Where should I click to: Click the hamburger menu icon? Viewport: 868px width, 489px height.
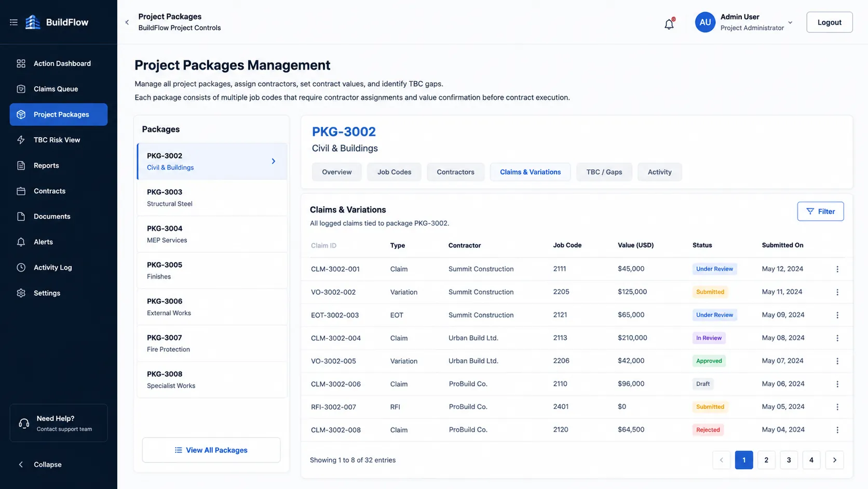pyautogui.click(x=13, y=22)
